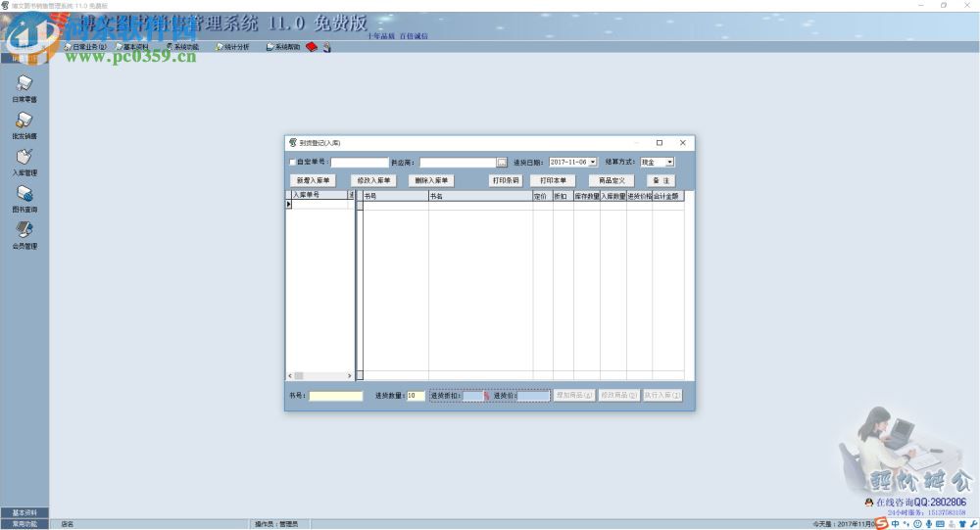Click the 库存数量 column header
This screenshot has height=530, width=980.
click(587, 196)
